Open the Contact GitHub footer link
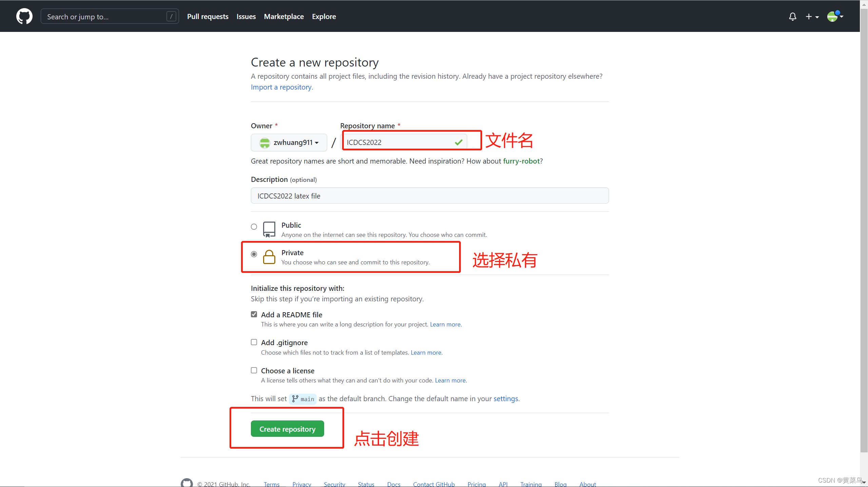Image resolution: width=868 pixels, height=487 pixels. coord(434,484)
